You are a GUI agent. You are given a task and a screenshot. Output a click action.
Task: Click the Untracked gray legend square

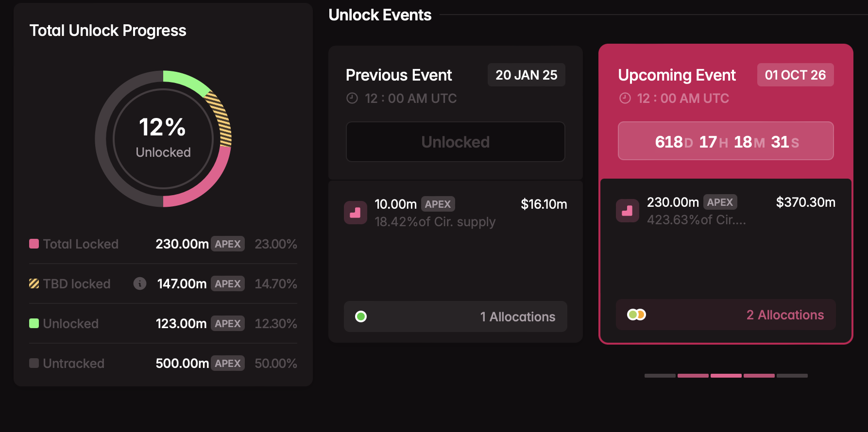pyautogui.click(x=34, y=363)
